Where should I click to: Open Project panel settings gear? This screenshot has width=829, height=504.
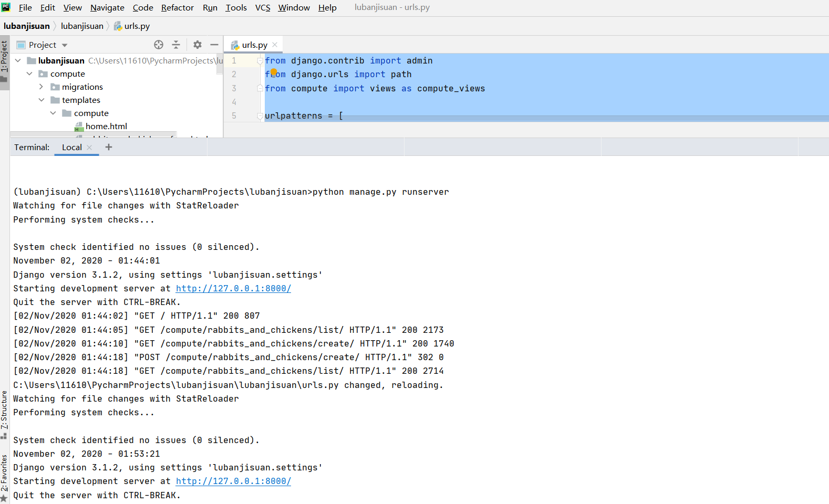pos(198,45)
